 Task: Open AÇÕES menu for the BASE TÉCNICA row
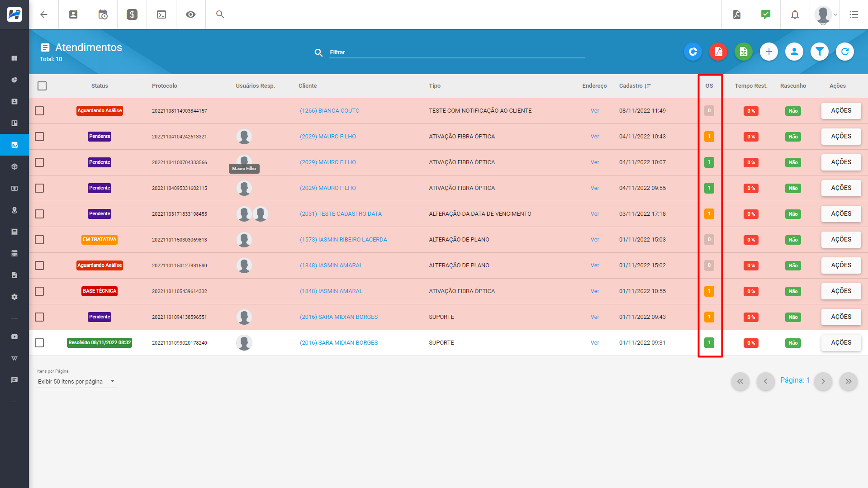click(x=841, y=291)
